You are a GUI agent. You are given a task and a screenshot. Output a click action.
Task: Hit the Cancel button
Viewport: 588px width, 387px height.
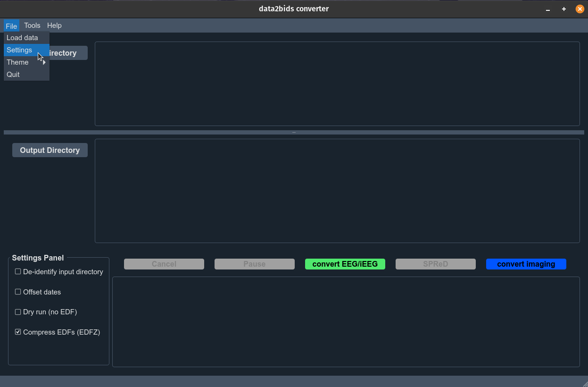pos(164,264)
